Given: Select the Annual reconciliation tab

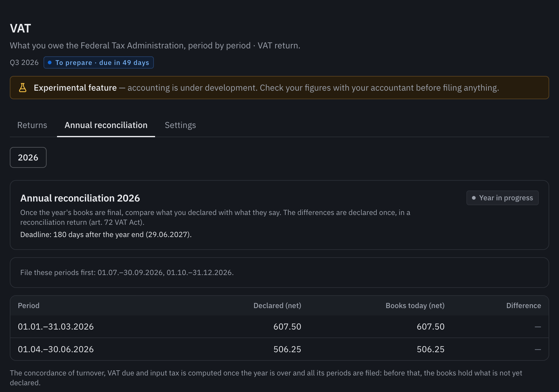Looking at the screenshot, I should coord(106,125).
